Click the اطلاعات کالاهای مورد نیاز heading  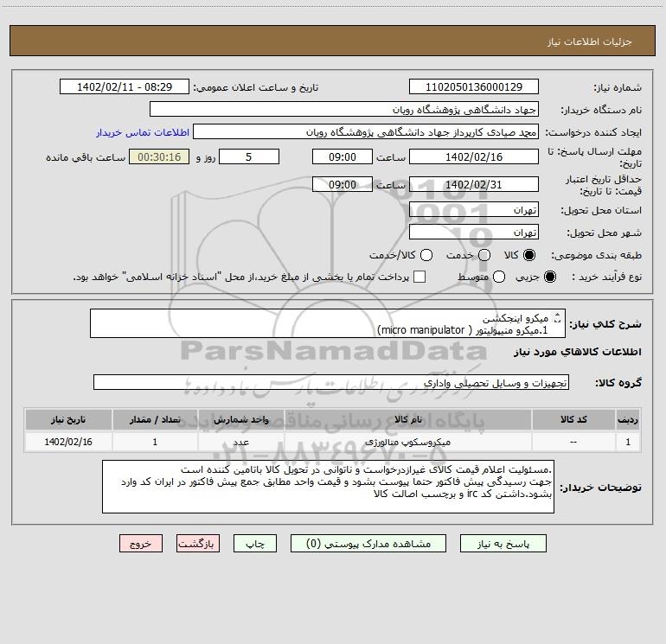click(x=577, y=352)
